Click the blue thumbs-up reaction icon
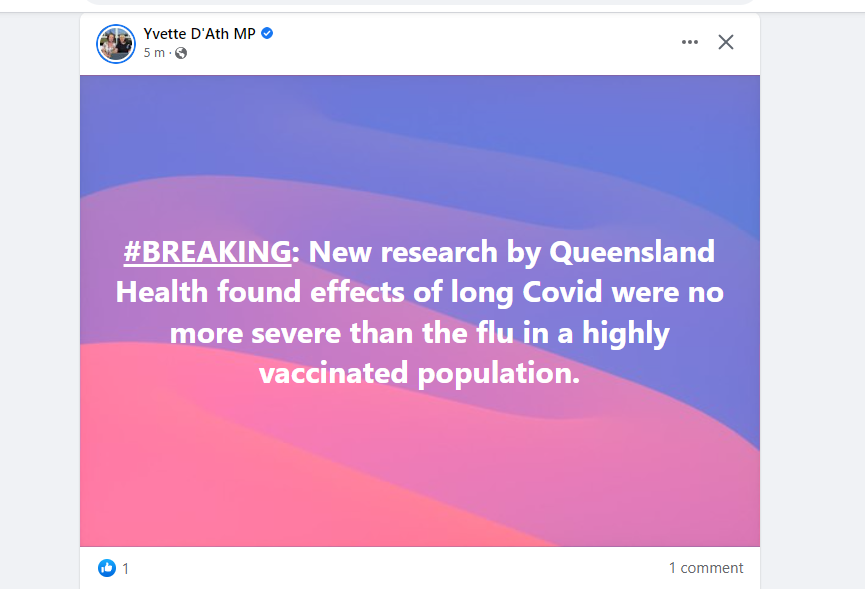This screenshot has height=589, width=865. 107,568
